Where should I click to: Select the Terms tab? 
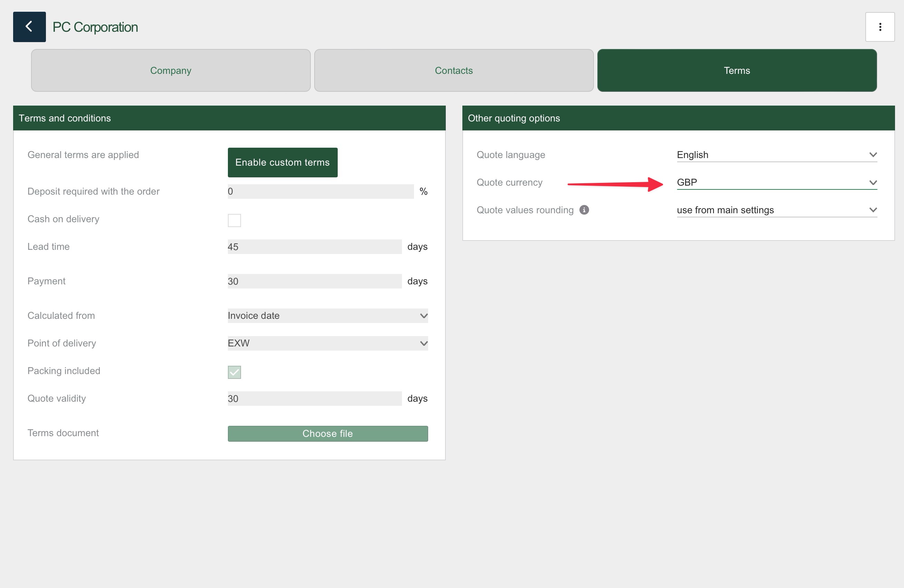(737, 71)
